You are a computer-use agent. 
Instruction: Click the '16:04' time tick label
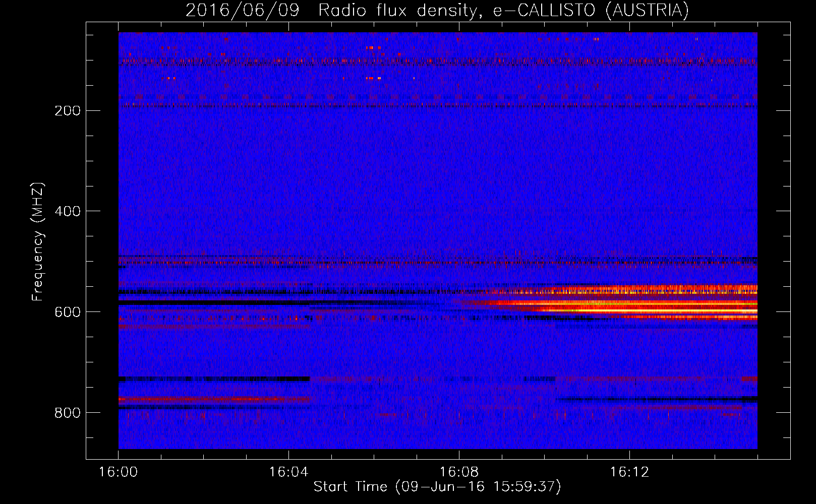pyautogui.click(x=288, y=472)
